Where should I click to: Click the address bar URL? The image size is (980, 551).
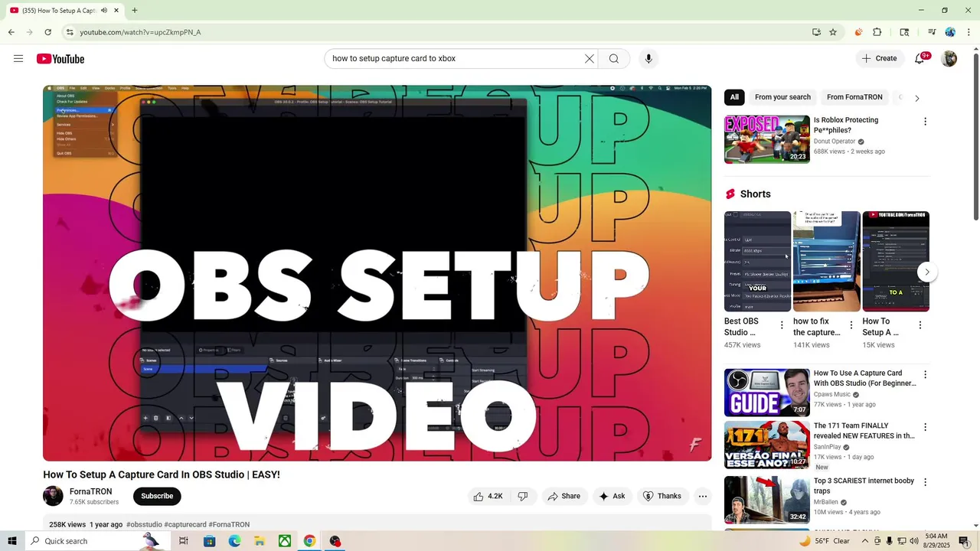pos(140,32)
